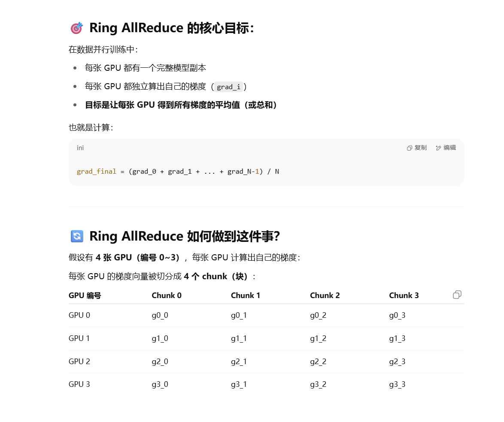504x422 pixels.
Task: Click the blue refresh arrows emoji
Action: pos(77,236)
